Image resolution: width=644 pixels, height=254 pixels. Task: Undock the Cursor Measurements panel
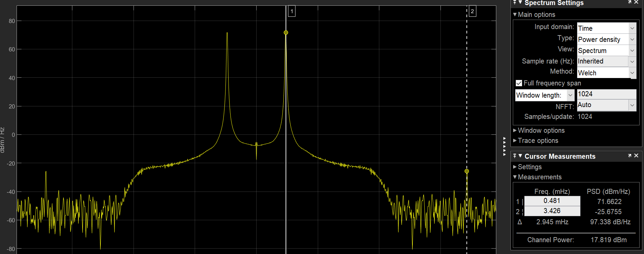click(x=629, y=155)
